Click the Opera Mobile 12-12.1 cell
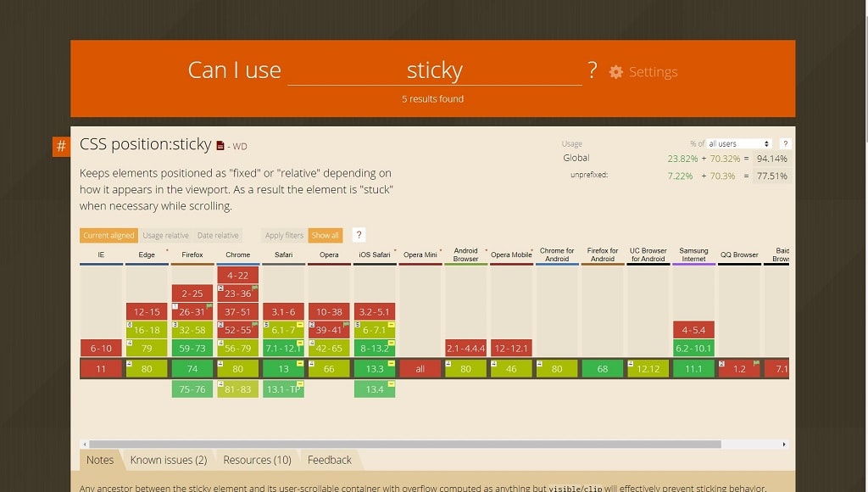Image resolution: width=868 pixels, height=492 pixels. [511, 348]
